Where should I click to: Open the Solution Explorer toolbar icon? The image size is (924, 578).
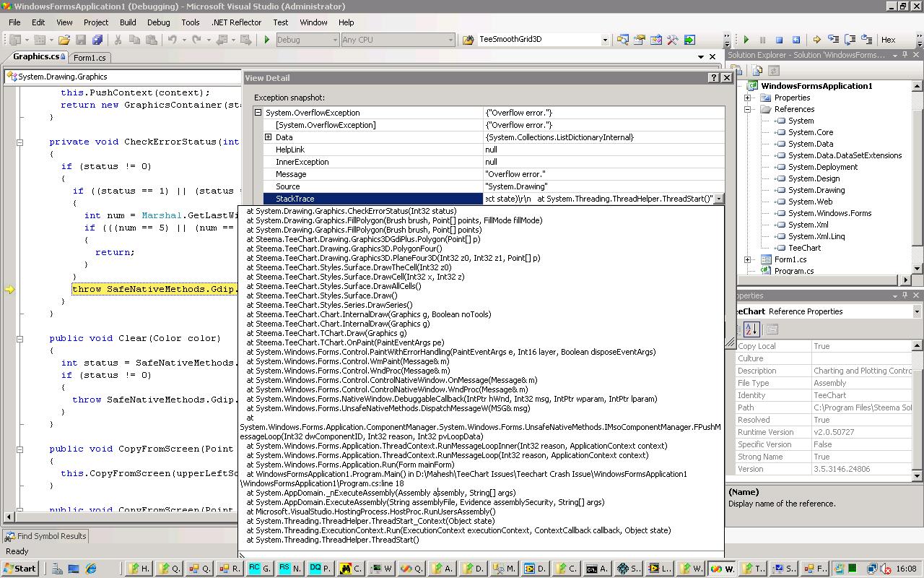[622, 40]
